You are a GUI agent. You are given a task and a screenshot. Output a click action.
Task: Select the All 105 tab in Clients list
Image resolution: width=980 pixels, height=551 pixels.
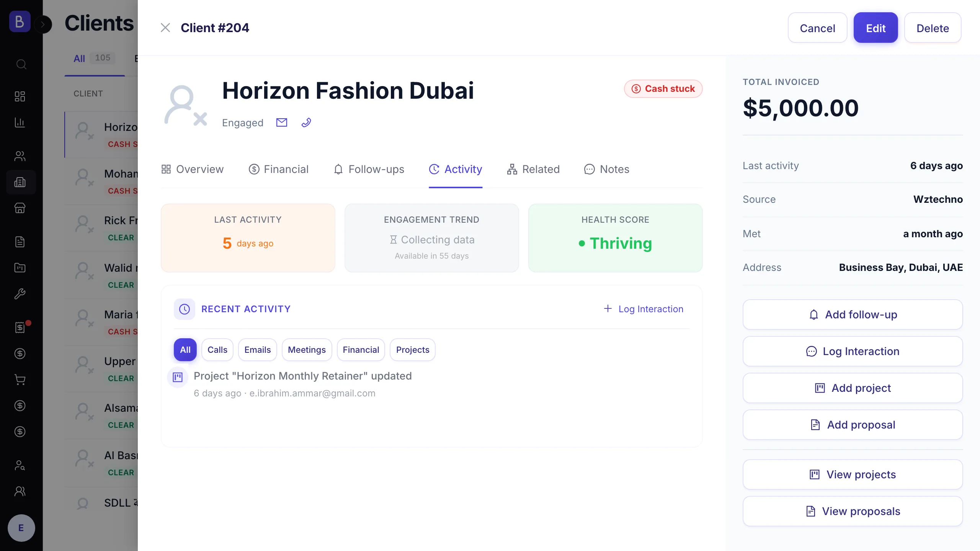[94, 58]
